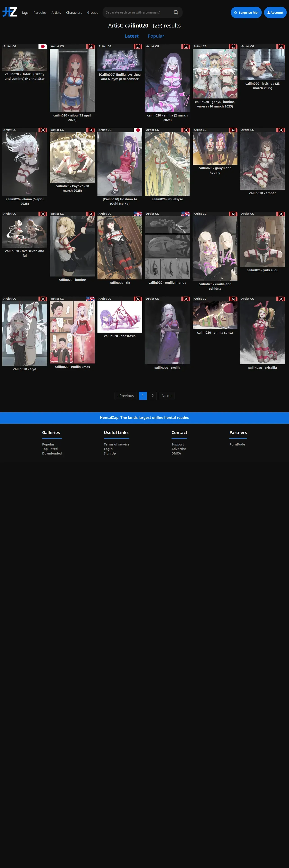Open the Groups menu item
This screenshot has width=289, height=868.
pos(93,12)
